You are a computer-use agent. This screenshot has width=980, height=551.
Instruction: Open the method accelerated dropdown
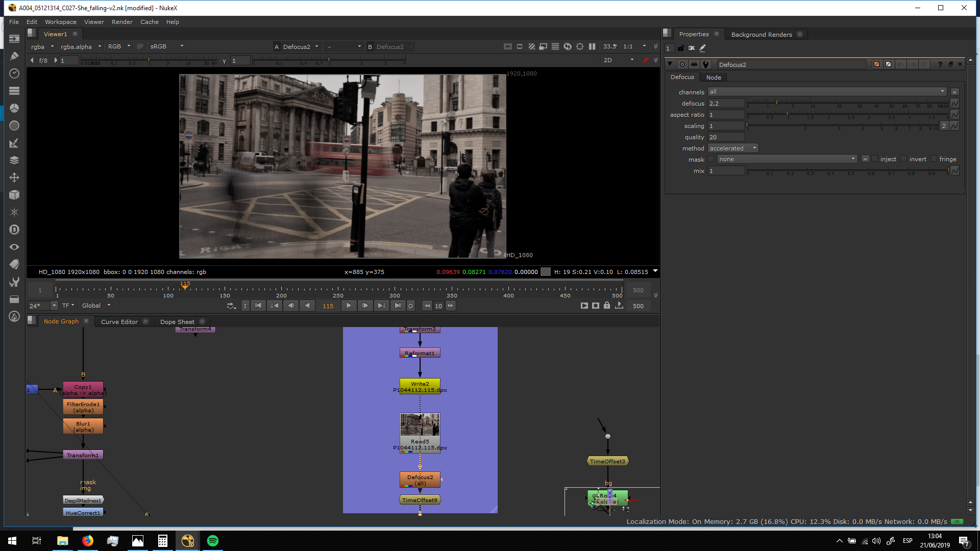(733, 148)
